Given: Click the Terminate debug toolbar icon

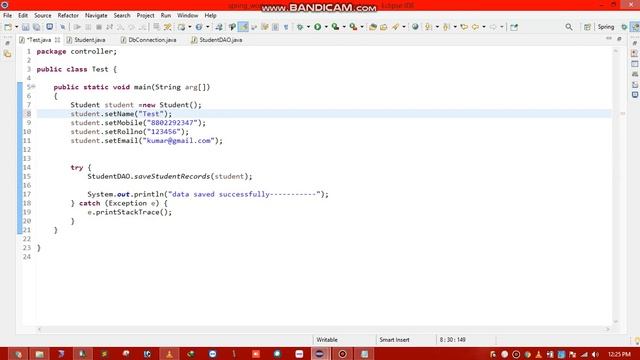Looking at the screenshot, I should (98, 27).
